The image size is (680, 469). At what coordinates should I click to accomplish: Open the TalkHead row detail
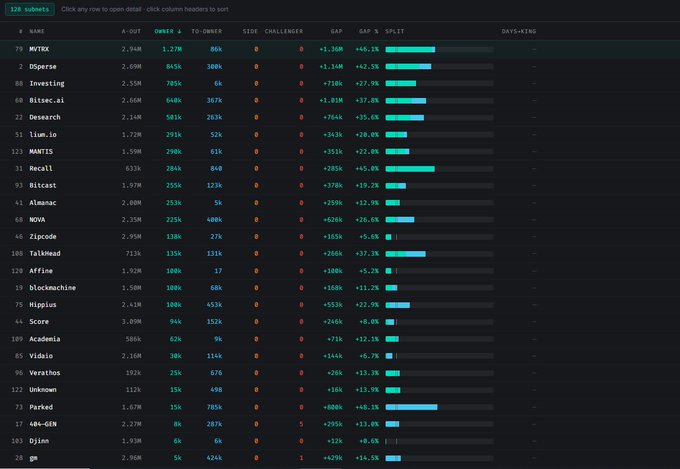(x=340, y=253)
